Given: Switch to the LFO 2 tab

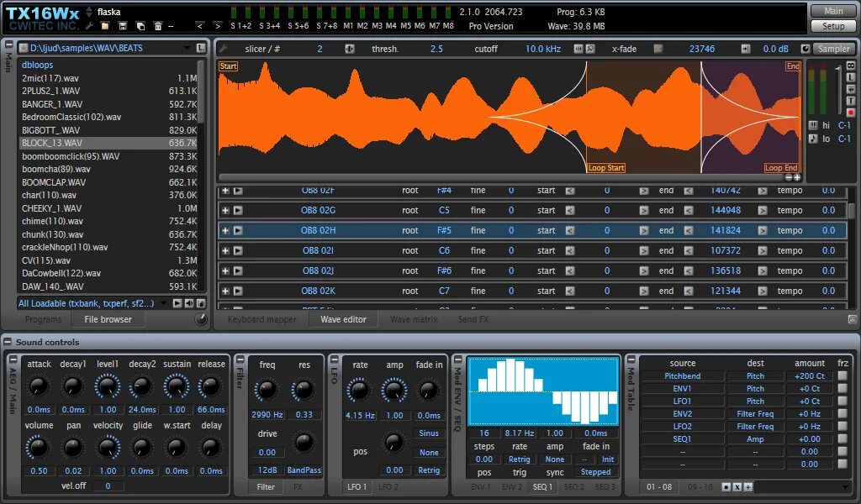Looking at the screenshot, I should coord(388,486).
